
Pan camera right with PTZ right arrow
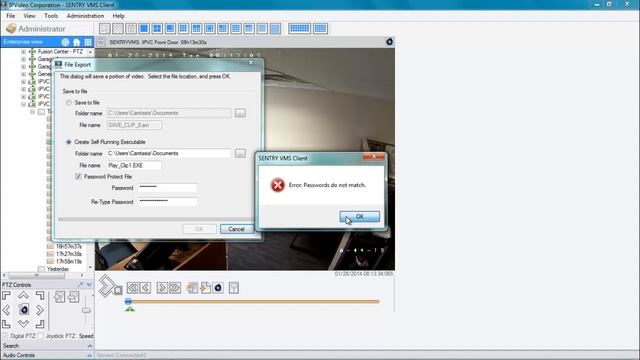(40, 310)
